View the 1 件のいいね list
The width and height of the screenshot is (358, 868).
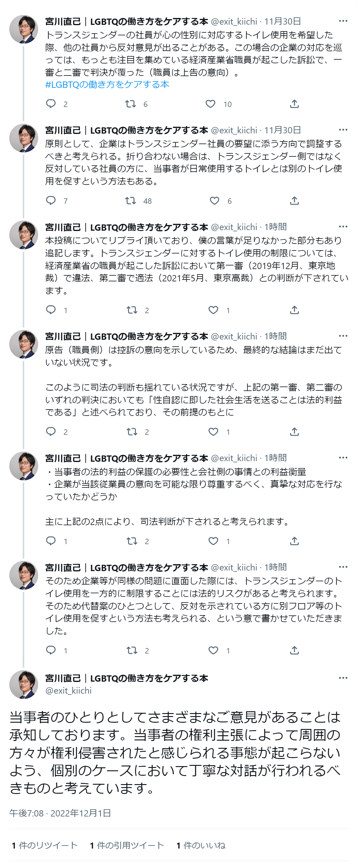point(201,845)
